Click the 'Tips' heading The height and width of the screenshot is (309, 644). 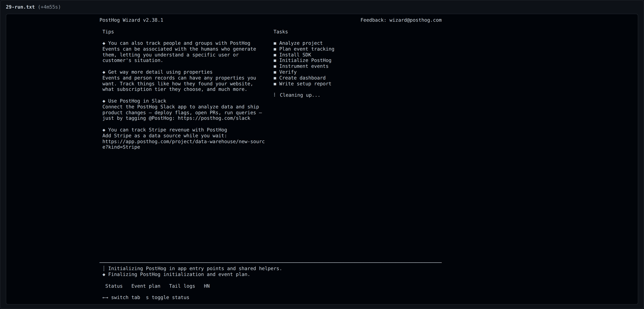point(108,32)
